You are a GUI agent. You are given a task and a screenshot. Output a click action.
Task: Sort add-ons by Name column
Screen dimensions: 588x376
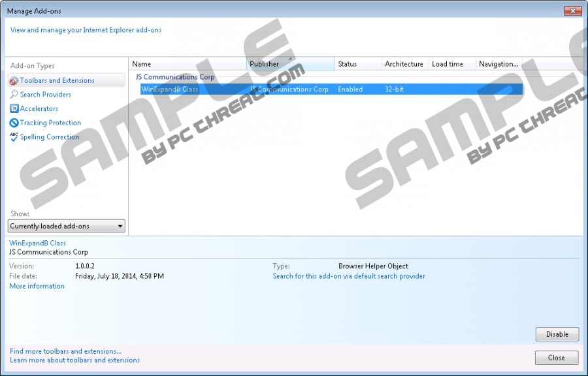(x=188, y=64)
